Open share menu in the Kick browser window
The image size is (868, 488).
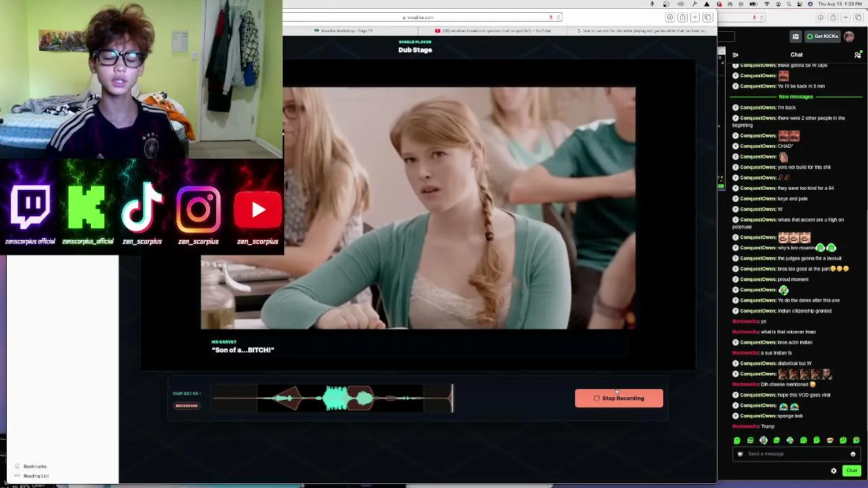tap(833, 18)
